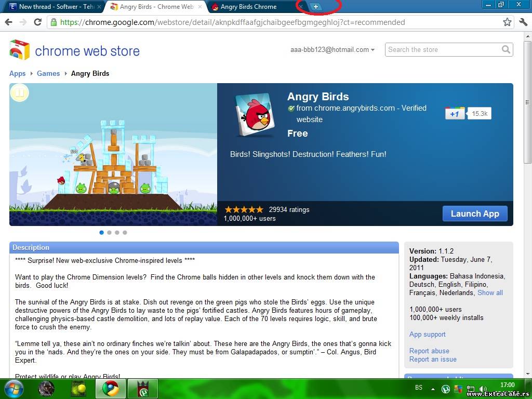The image size is (532, 399).
Task: Open the Chrome wrench menu
Action: 523,22
